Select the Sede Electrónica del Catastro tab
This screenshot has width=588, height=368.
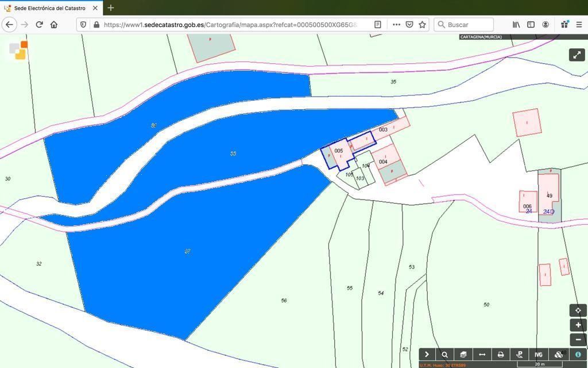[x=49, y=8]
